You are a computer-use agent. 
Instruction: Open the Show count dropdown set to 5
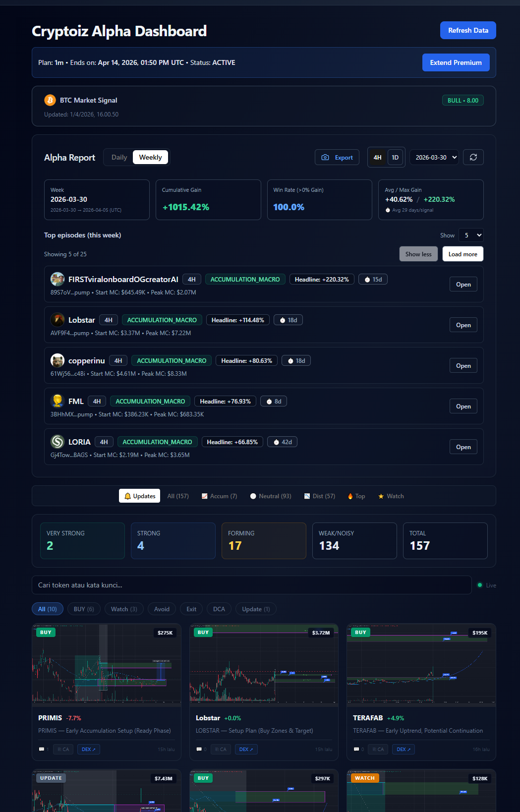point(471,235)
